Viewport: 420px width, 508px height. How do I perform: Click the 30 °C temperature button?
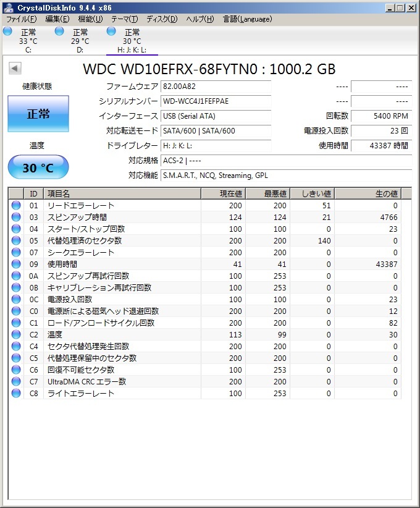38,167
